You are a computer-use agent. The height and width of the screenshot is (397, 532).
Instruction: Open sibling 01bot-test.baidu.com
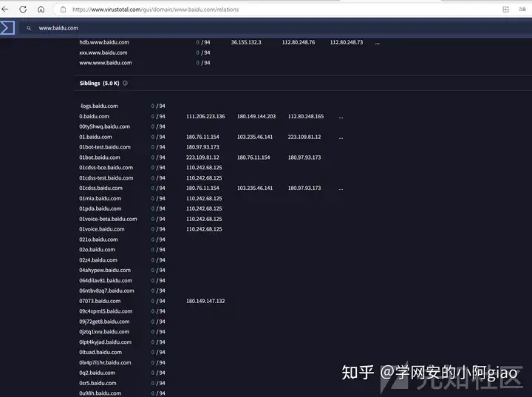[x=105, y=147]
